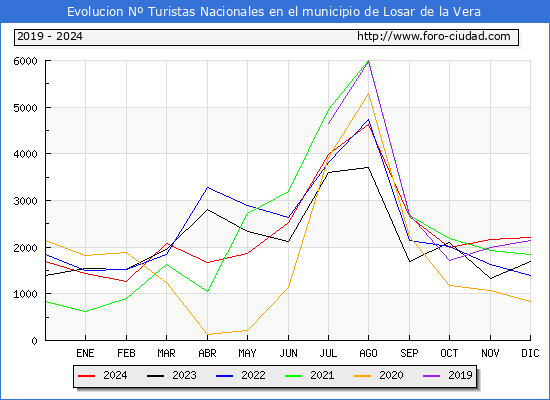The width and height of the screenshot is (550, 400).
Task: Click the 6000 value on the y-axis
Action: [25, 61]
